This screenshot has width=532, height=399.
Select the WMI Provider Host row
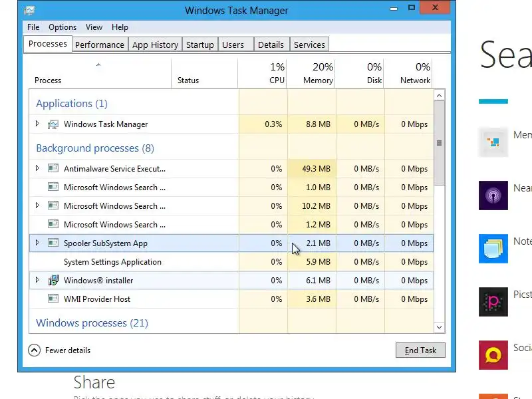click(231, 299)
